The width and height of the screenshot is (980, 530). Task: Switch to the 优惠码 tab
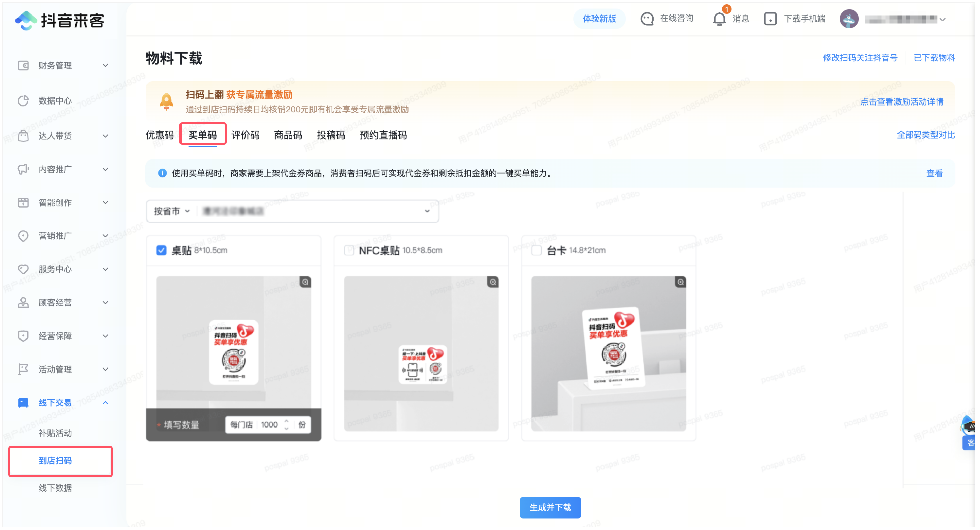[x=159, y=135]
